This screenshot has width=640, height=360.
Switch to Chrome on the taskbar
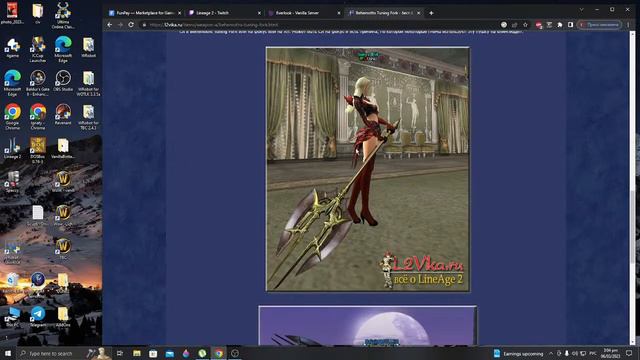[x=219, y=353]
